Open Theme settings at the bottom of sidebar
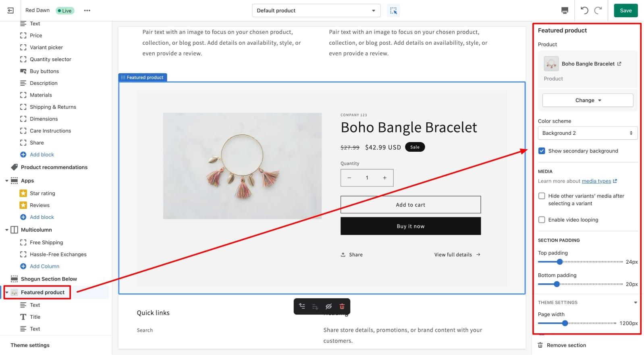 coord(30,345)
